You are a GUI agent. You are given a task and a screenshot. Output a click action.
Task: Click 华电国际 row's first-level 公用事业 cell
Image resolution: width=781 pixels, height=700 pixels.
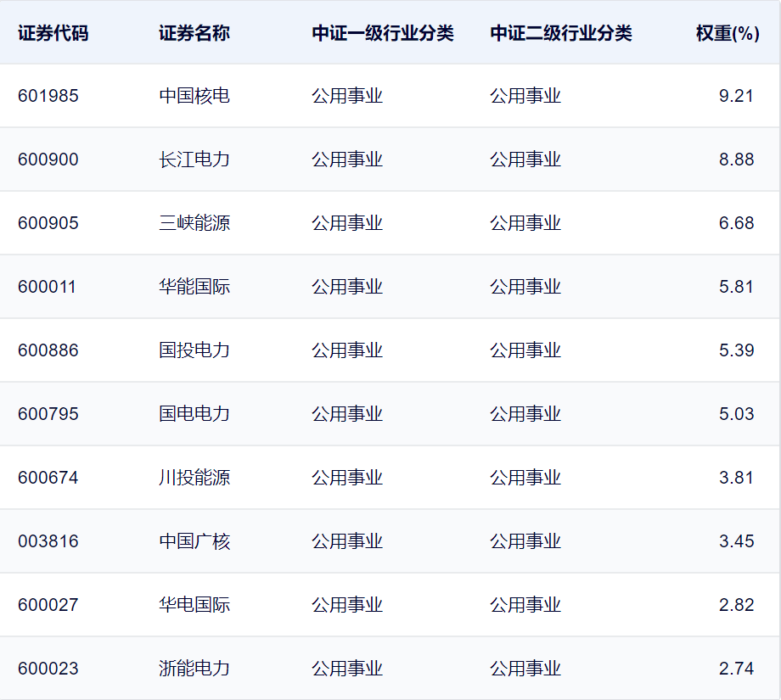347,604
